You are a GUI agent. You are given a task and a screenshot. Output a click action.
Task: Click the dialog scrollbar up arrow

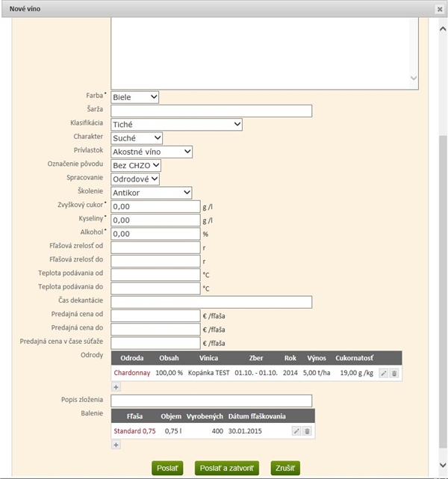coord(443,28)
